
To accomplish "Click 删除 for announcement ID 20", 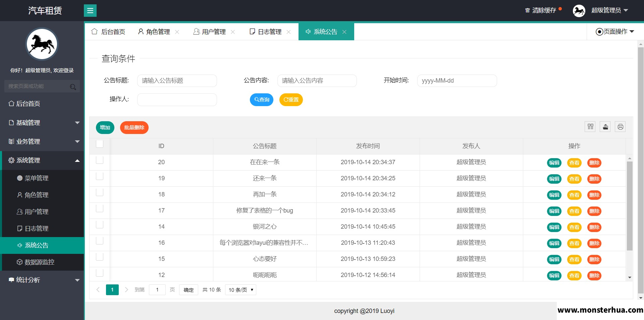I will coord(594,163).
